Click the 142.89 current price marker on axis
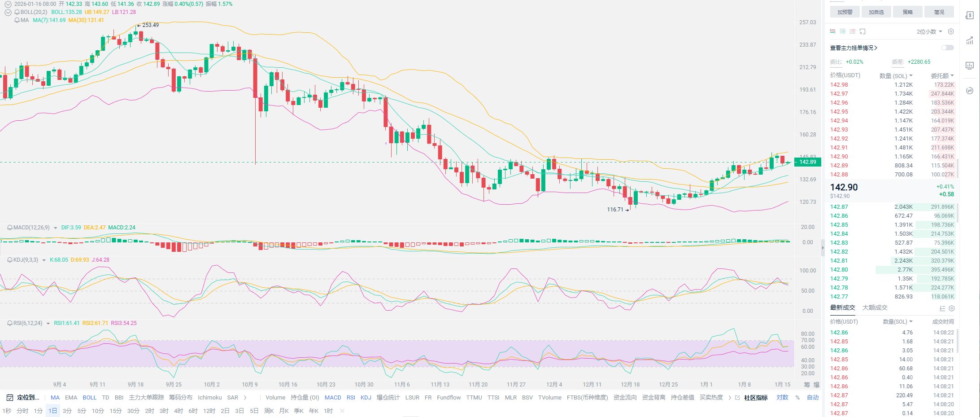 tap(807, 162)
